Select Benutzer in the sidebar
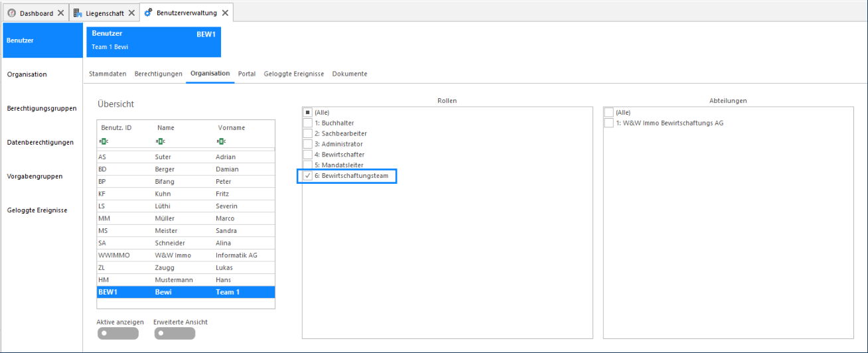The height and width of the screenshot is (353, 868). 42,40
